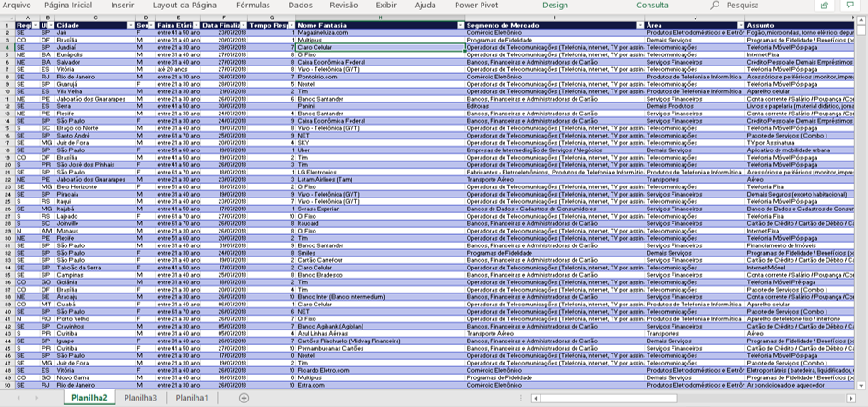Select the Eunápolis city cell
868x407 pixels.
pos(95,54)
